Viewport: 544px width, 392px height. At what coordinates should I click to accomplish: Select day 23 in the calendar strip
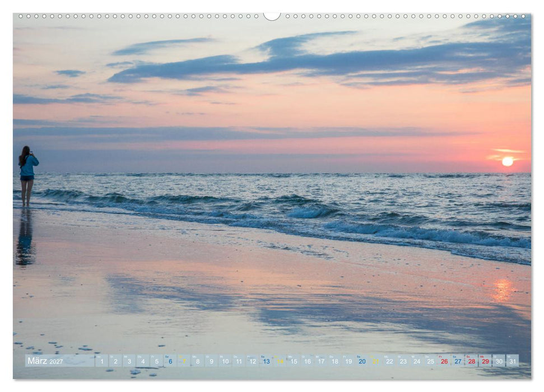(403, 361)
